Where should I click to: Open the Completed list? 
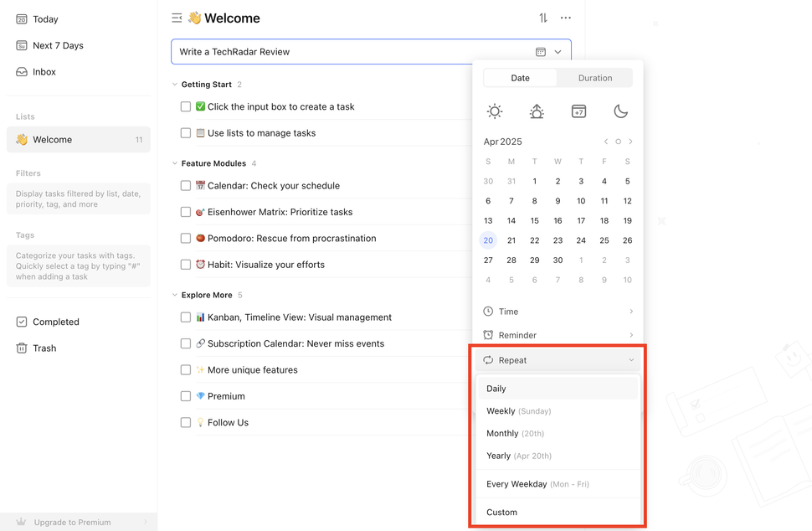tap(55, 321)
